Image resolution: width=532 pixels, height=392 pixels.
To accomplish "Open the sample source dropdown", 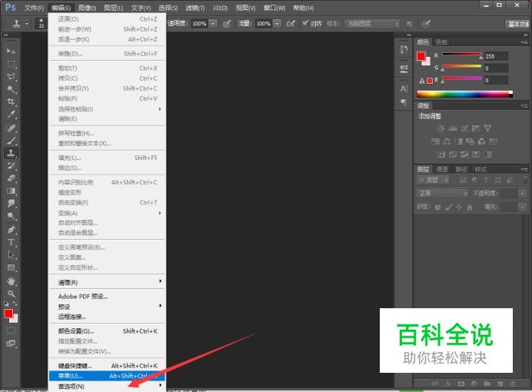I will [372, 23].
